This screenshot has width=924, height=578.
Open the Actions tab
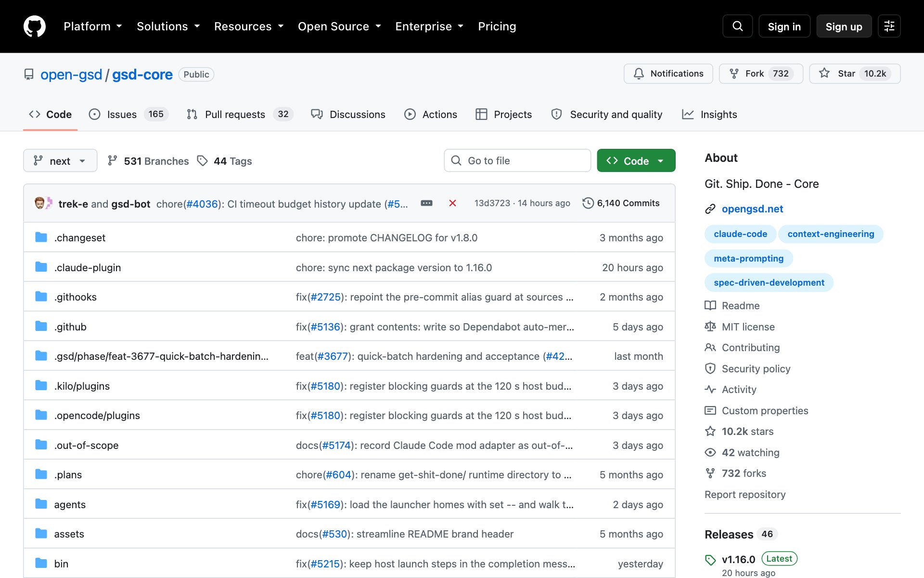431,114
